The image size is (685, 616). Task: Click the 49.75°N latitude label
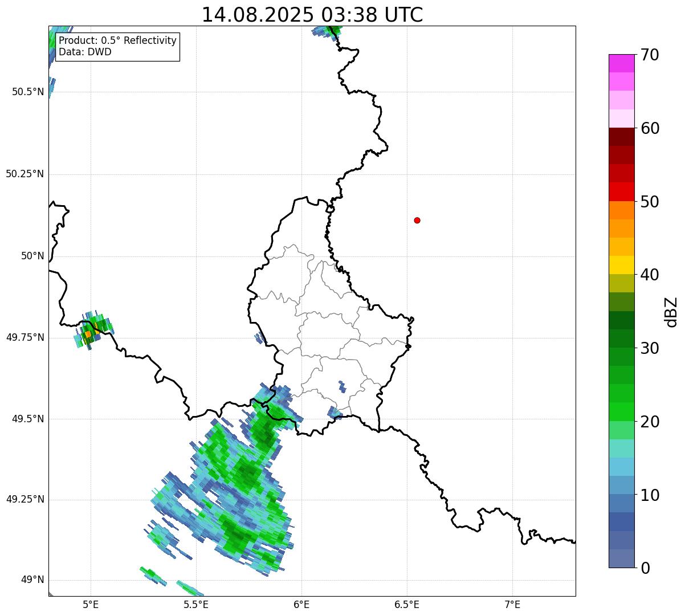click(25, 337)
